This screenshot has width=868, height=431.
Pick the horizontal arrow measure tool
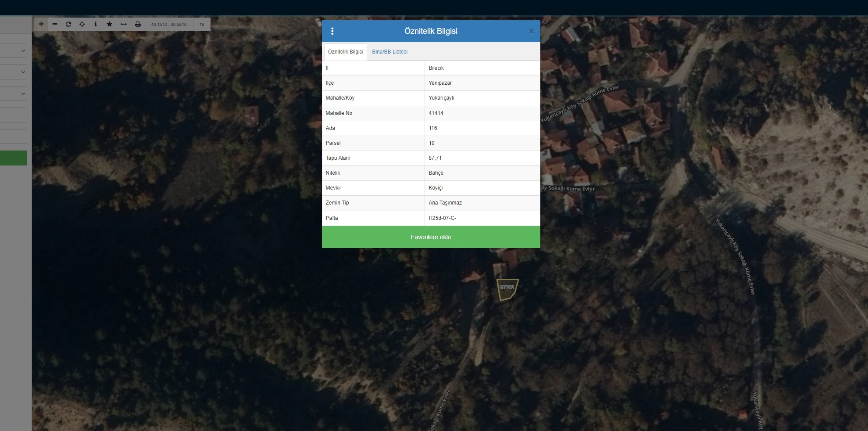click(x=124, y=24)
